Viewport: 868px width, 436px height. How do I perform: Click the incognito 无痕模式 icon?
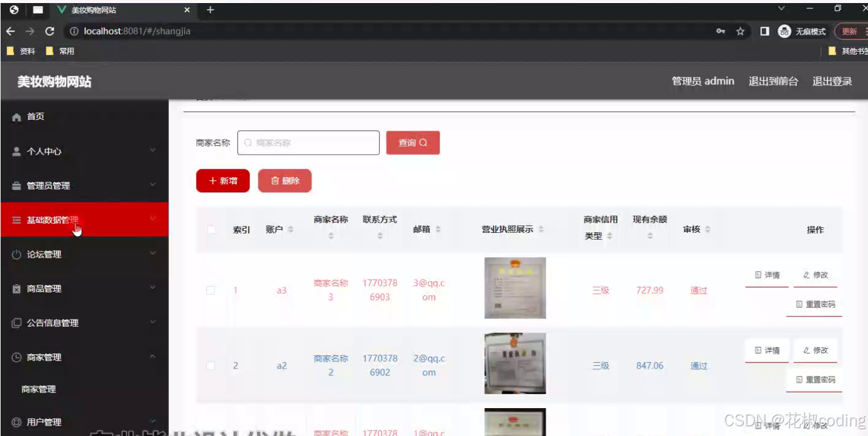784,32
